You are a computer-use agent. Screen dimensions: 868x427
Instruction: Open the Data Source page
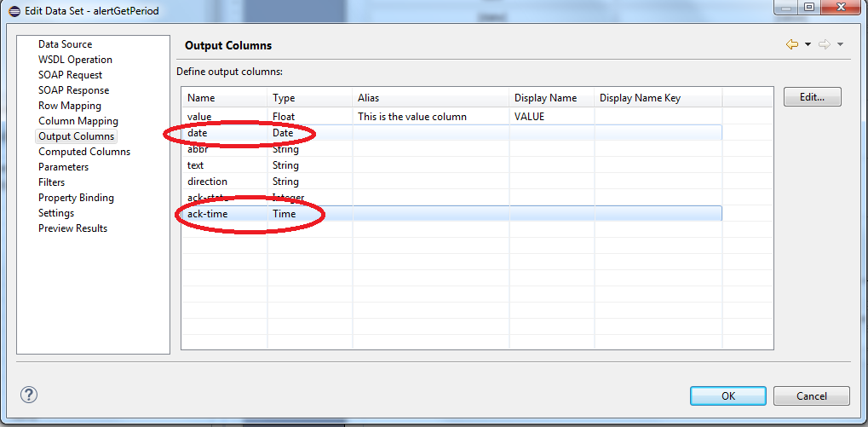[65, 44]
